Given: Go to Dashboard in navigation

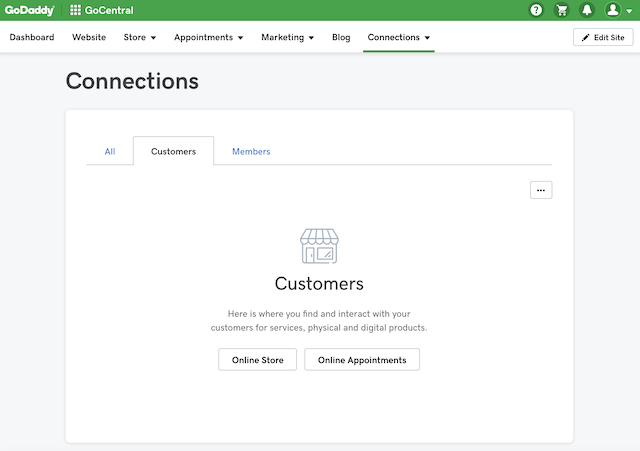Looking at the screenshot, I should pos(32,37).
